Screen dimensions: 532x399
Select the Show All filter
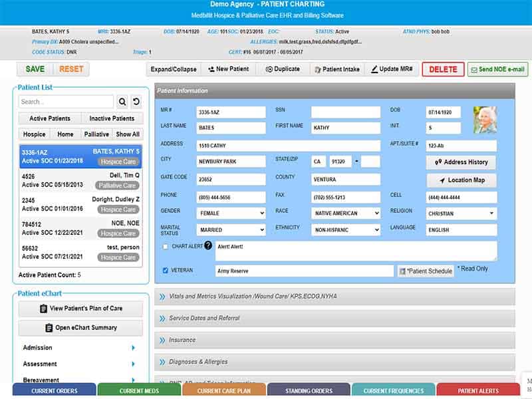[x=128, y=134]
